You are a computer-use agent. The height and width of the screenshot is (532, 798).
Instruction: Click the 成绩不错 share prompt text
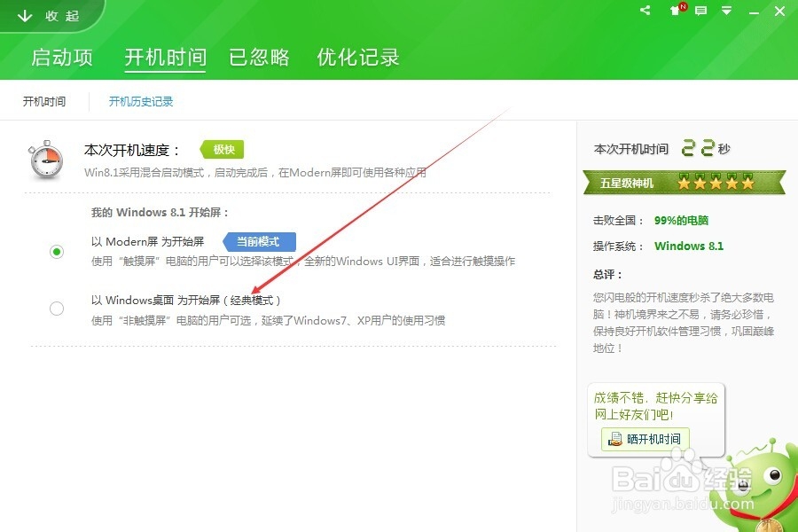point(655,406)
